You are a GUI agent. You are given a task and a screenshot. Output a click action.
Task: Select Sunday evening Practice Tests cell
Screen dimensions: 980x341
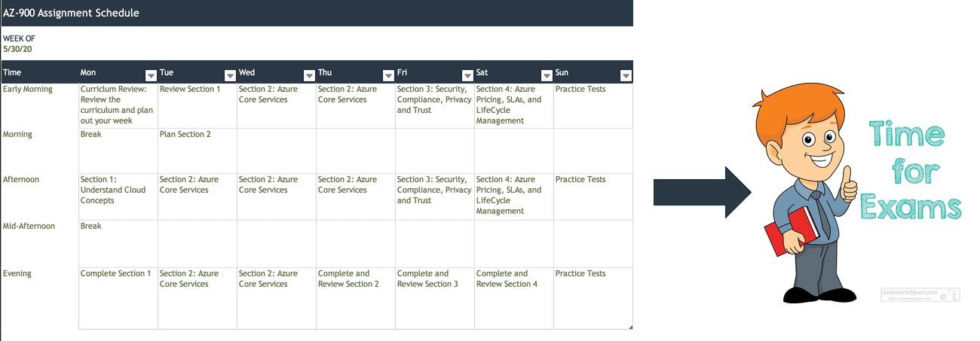(593, 297)
